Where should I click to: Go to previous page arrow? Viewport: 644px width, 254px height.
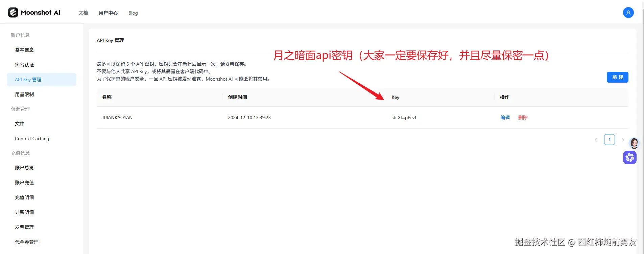pos(596,140)
